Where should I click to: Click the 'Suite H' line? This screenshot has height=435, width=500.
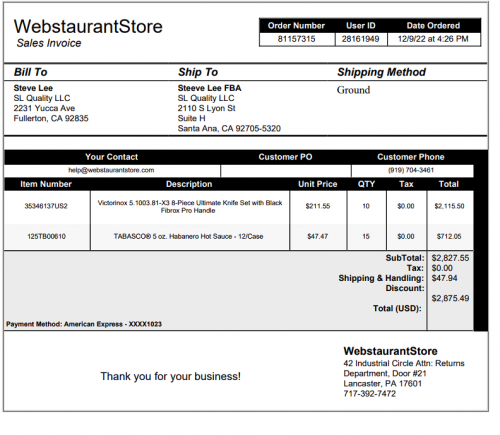192,118
